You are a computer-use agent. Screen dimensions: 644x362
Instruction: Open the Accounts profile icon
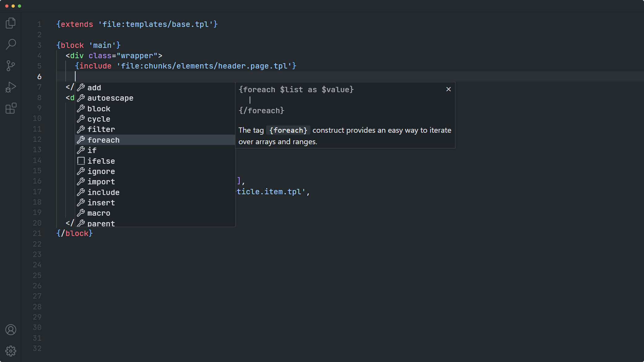click(11, 330)
